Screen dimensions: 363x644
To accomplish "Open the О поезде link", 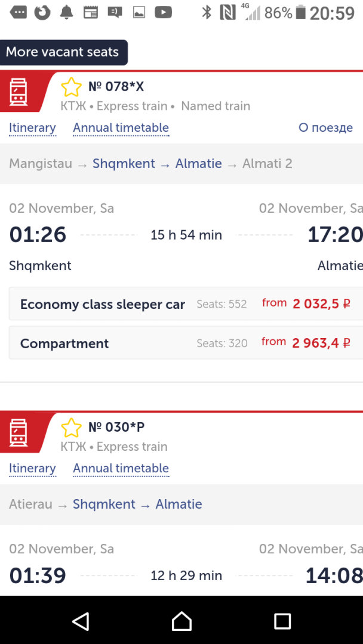I will coord(325,128).
